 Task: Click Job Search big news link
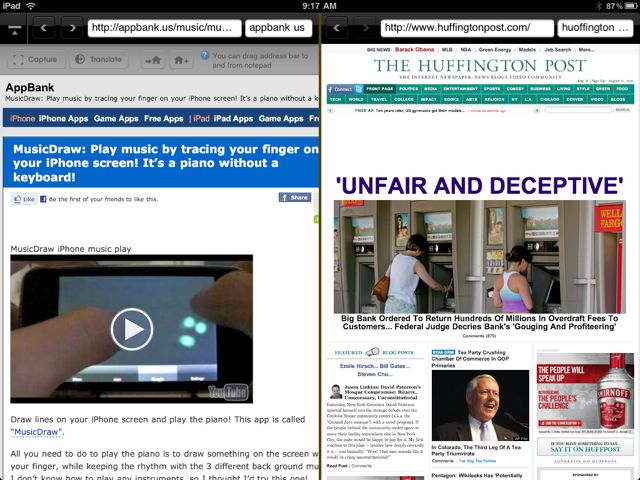point(558,49)
